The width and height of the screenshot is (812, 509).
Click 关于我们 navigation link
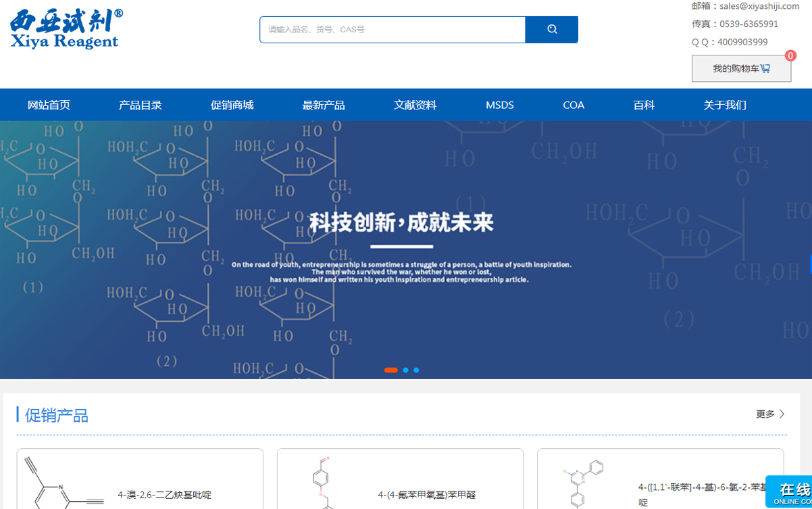(725, 105)
